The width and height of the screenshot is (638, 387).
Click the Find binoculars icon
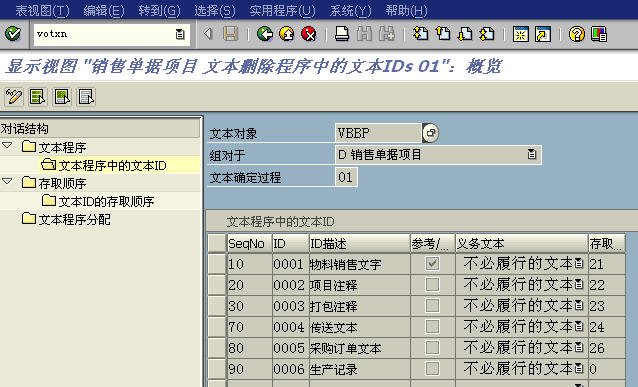coord(364,34)
